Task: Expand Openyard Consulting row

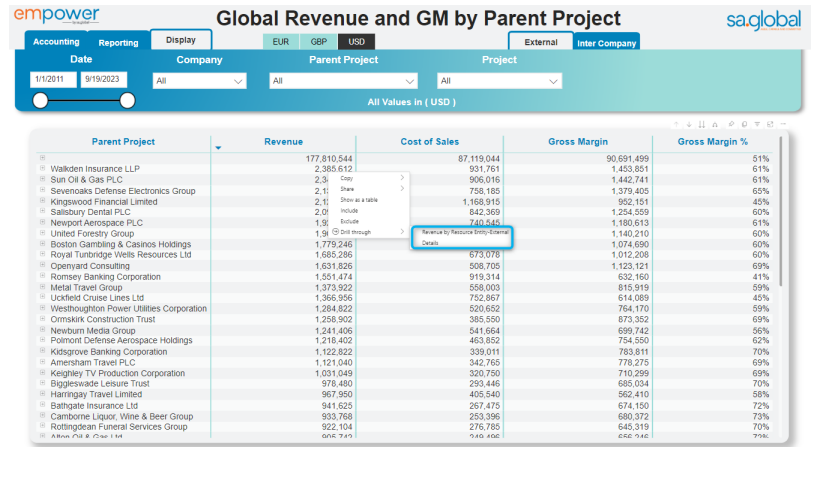Action: [x=42, y=265]
